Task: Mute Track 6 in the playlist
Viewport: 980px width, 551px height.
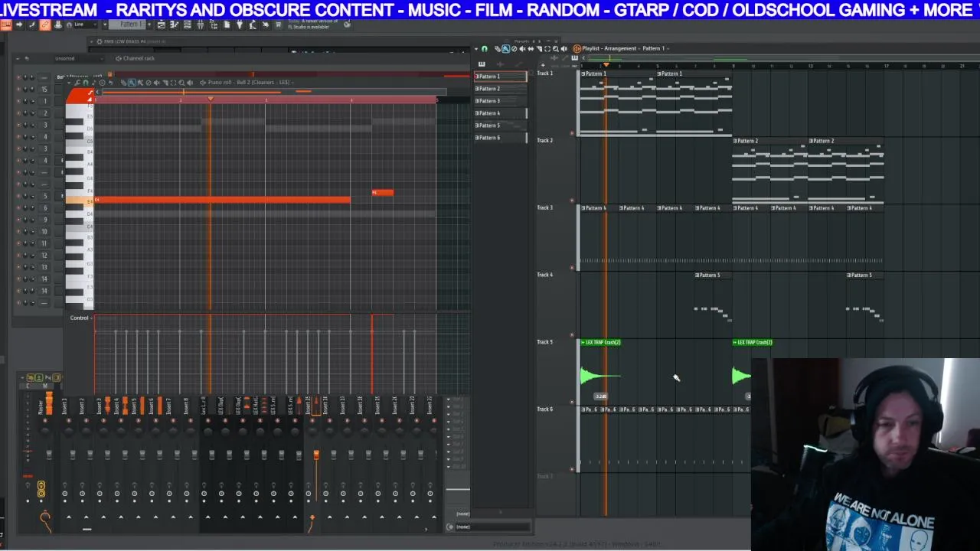Action: (x=572, y=468)
